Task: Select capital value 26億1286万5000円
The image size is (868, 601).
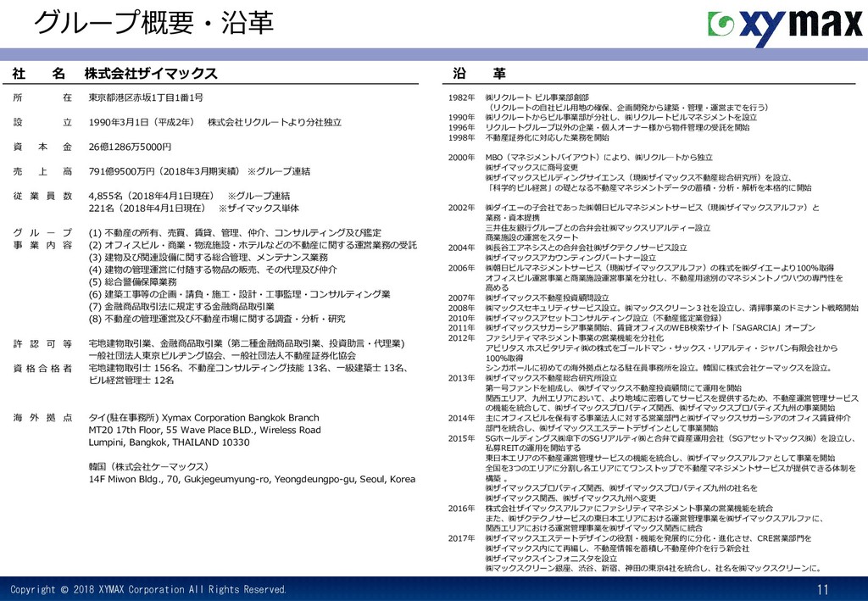Action: click(130, 147)
